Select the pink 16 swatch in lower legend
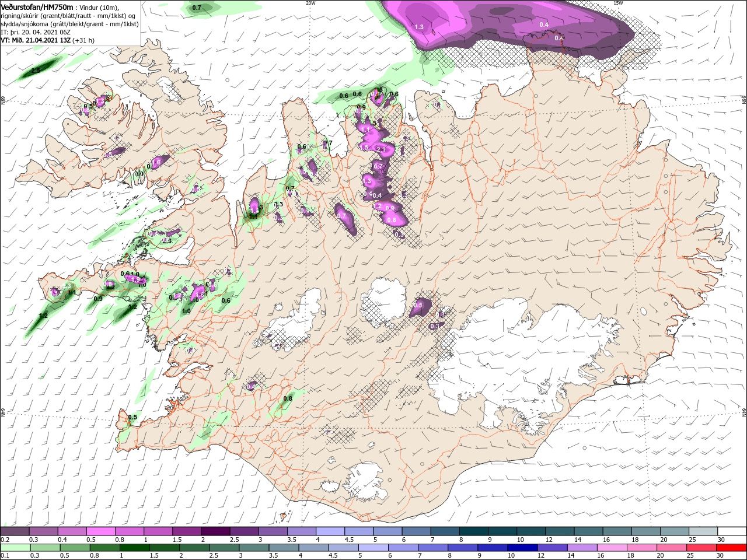 (612, 548)
